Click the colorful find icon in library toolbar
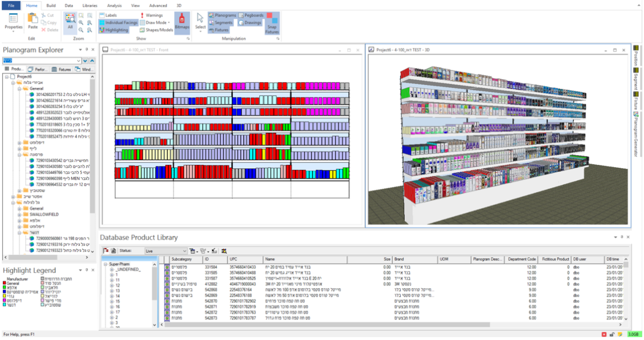Screen dimensions: 644x340 coord(224,251)
